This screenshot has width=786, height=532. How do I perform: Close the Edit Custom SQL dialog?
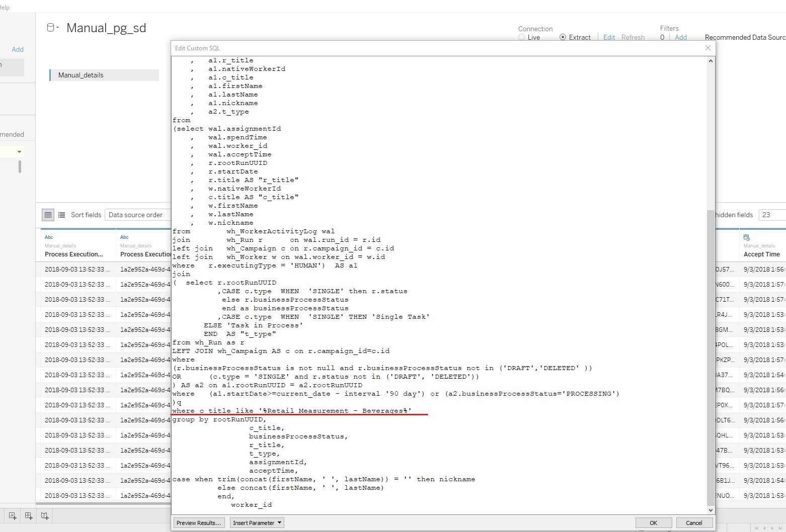coord(708,48)
